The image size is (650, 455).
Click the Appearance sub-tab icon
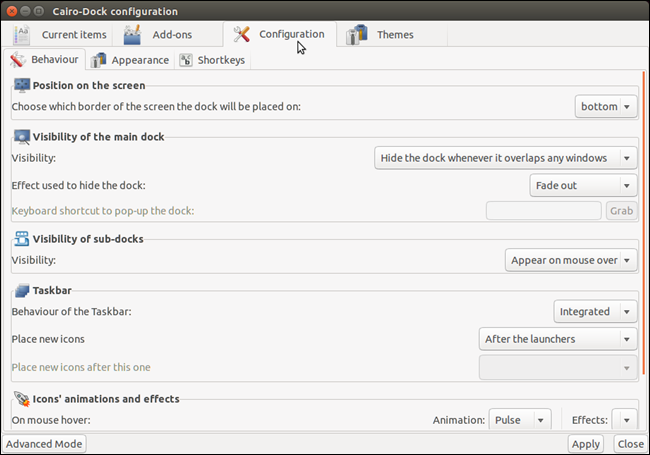tap(99, 60)
